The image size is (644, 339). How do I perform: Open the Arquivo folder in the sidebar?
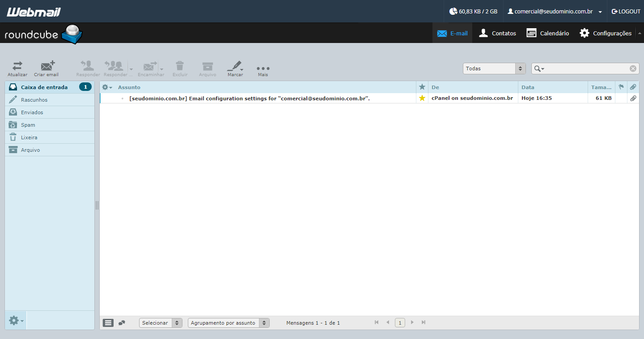50,150
